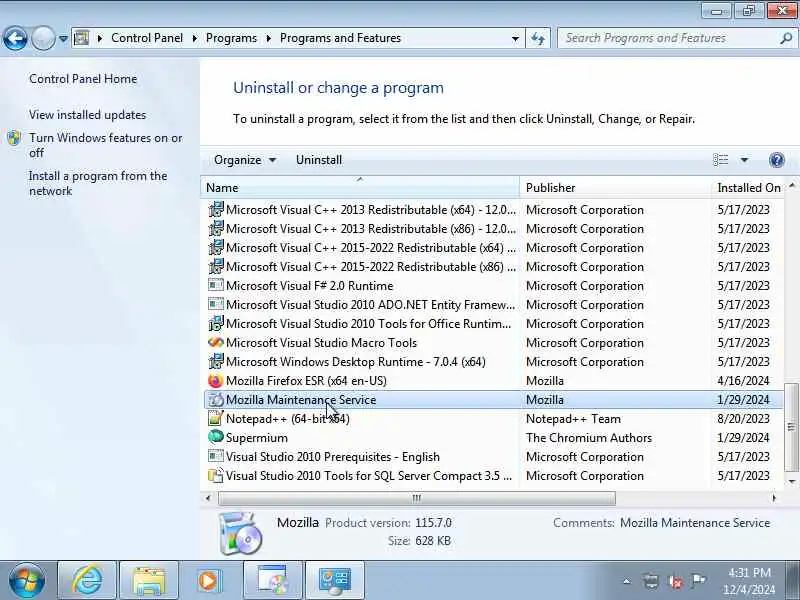Open Install a program from the network
This screenshot has width=800, height=600.
[x=98, y=184]
